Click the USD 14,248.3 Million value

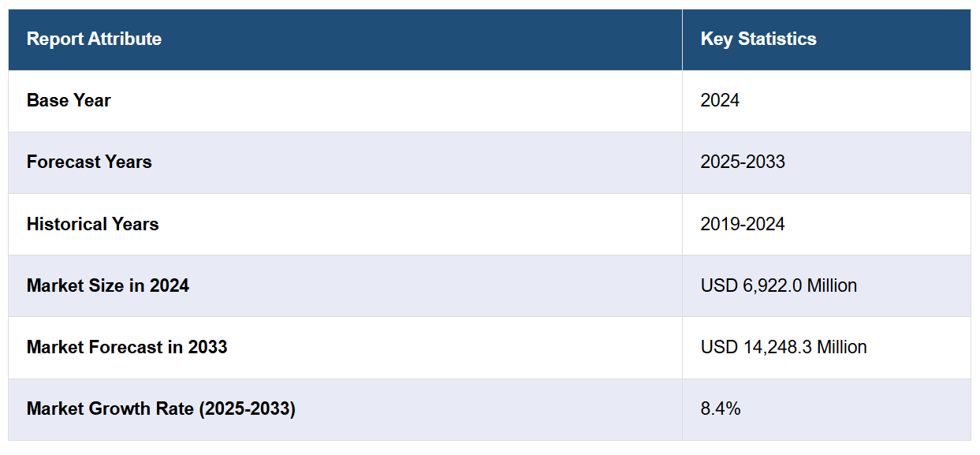coord(783,347)
